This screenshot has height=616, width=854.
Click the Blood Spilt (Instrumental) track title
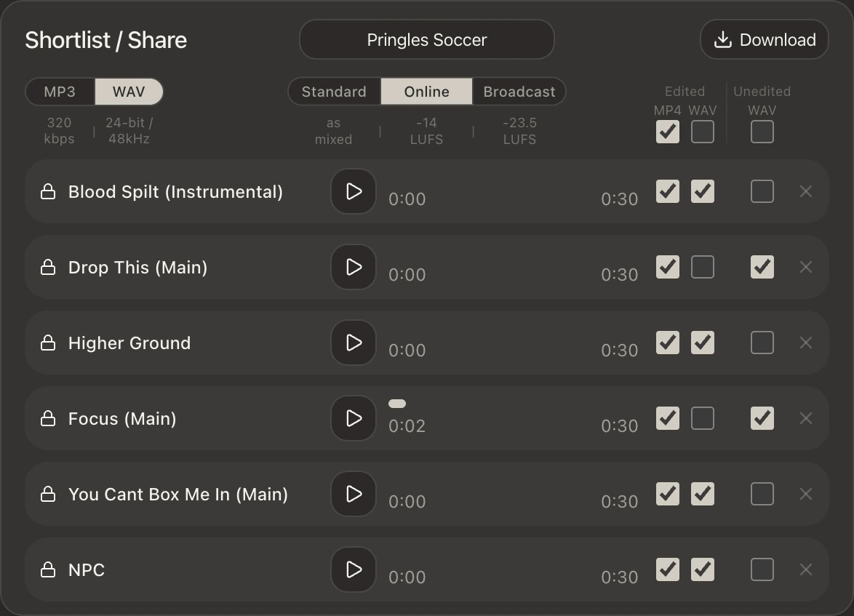(175, 192)
